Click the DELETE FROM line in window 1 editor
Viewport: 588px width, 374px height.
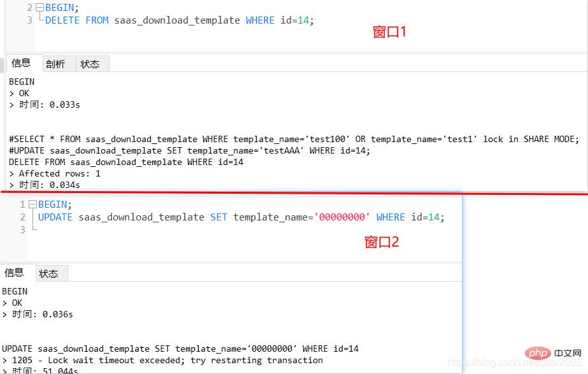point(179,20)
